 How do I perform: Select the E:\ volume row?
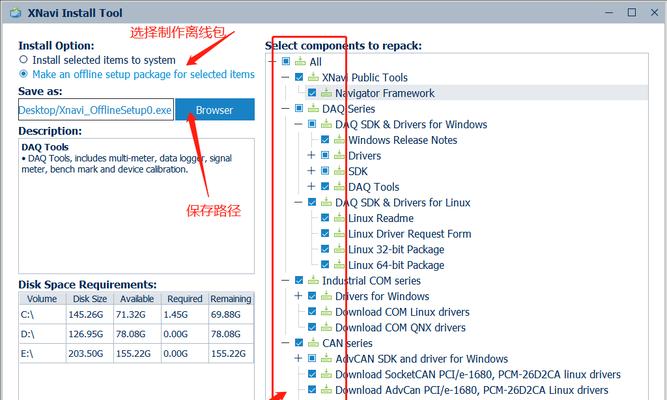click(x=136, y=354)
